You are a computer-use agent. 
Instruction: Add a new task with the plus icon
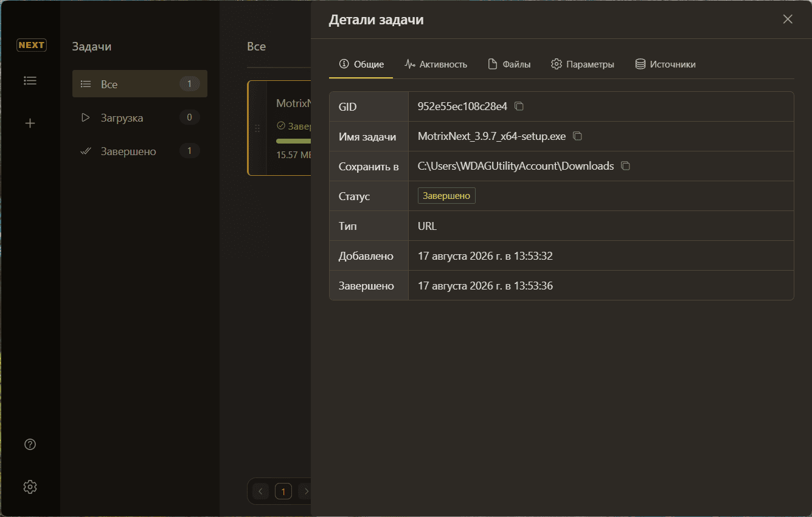(30, 123)
